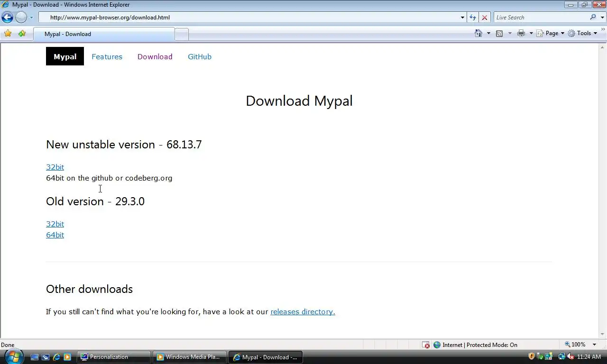Launch Internet Explorer from quick launch
This screenshot has height=364, width=607.
click(x=56, y=357)
